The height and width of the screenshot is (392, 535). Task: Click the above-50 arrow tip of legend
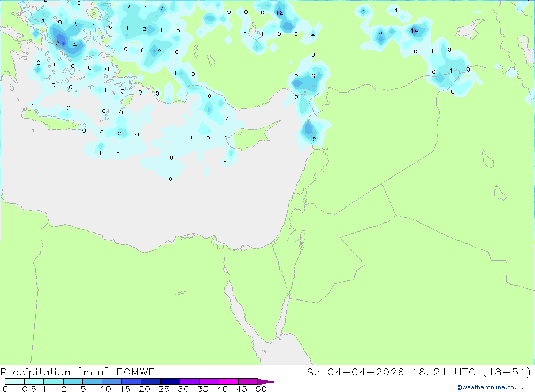click(267, 382)
